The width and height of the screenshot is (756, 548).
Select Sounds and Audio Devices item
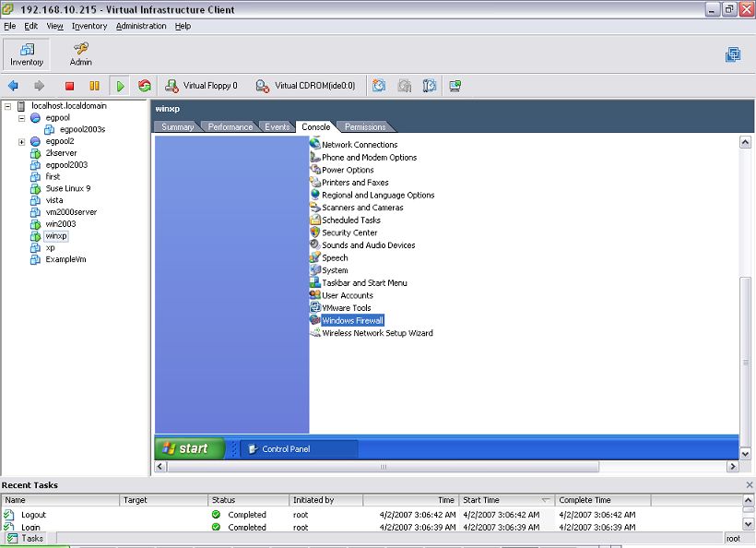[x=362, y=244]
